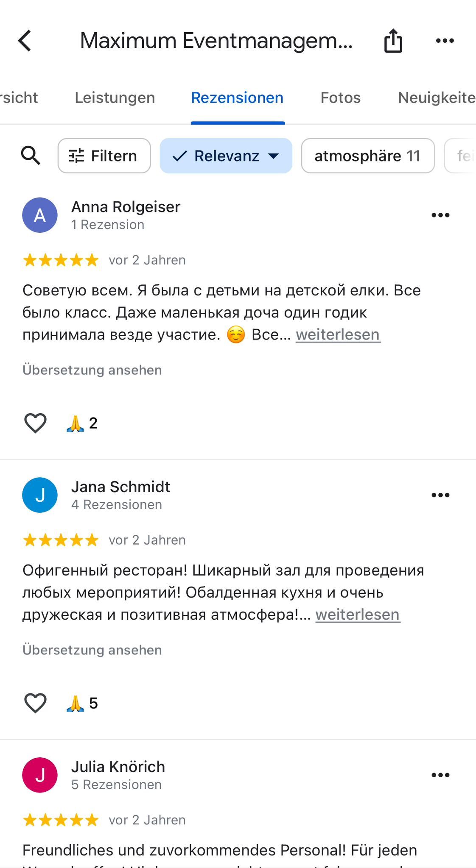Toggle the atmosphäre 11 filter chip
The height and width of the screenshot is (868, 476).
(x=367, y=156)
